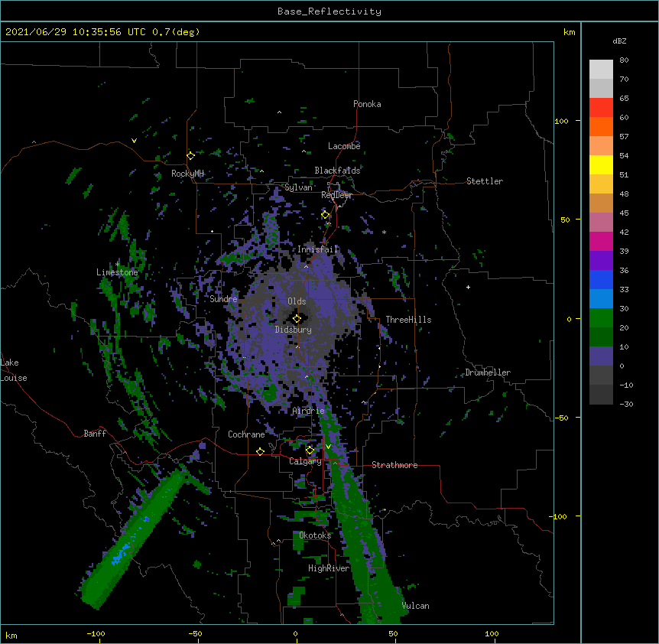Viewport: 659px width, 644px height.
Task: Click the RedDeer city label
Action: 336,195
